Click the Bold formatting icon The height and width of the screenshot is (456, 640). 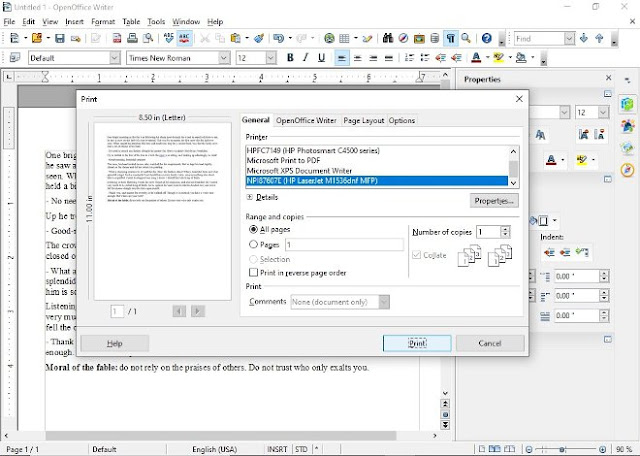(x=290, y=58)
